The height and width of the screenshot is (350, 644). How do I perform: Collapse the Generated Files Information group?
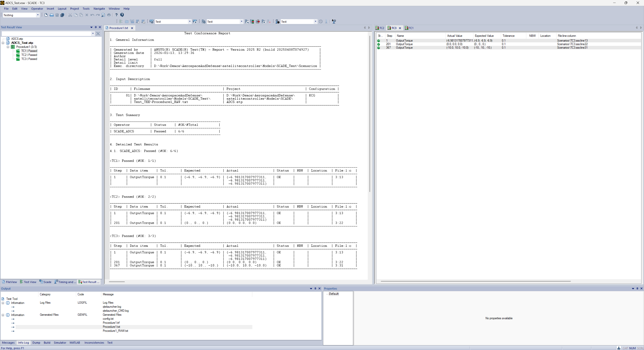(3, 315)
